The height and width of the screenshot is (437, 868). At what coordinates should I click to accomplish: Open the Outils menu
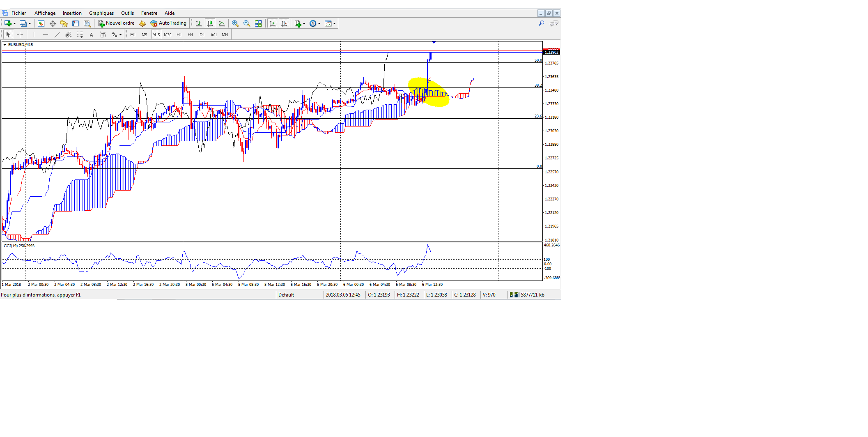tap(127, 13)
